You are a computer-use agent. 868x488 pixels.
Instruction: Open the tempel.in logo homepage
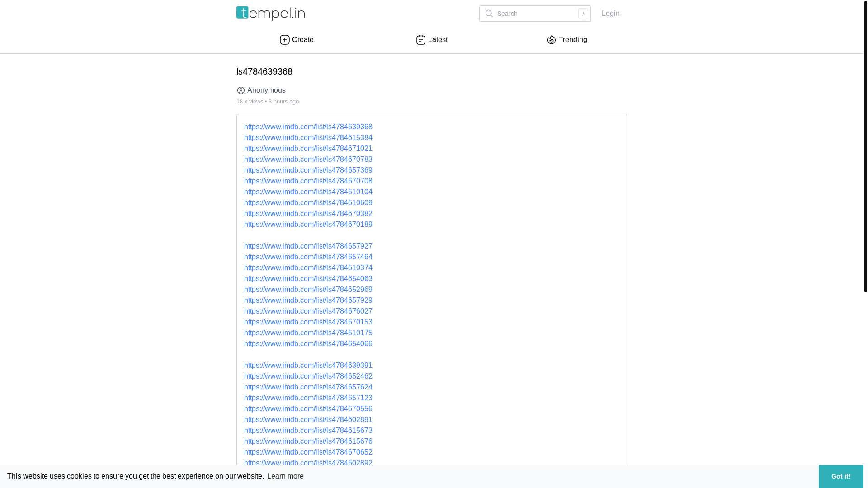pos(270,14)
